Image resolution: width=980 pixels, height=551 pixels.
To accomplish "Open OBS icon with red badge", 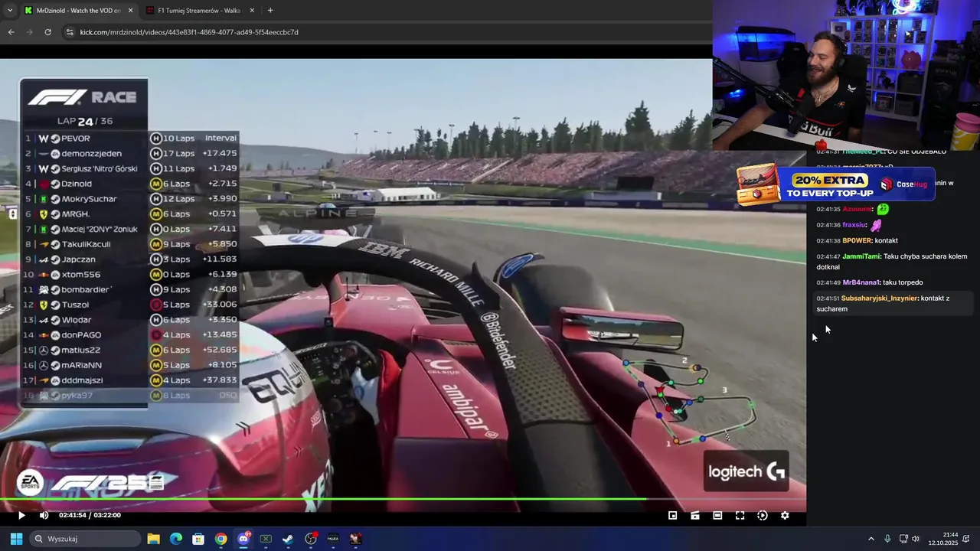I will 311,539.
